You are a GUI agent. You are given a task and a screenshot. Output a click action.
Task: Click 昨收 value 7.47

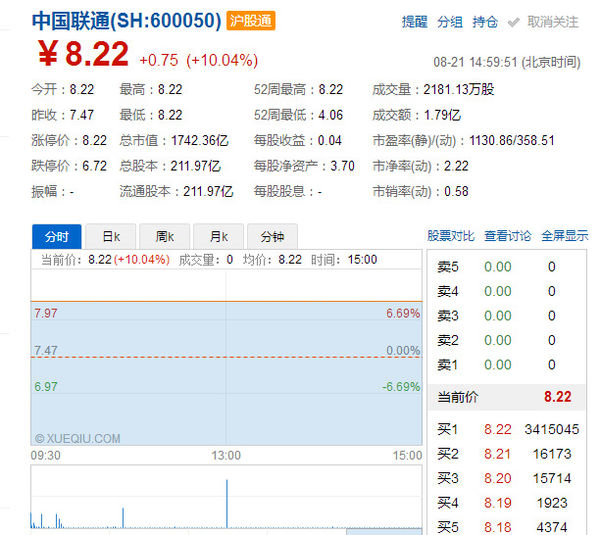82,115
